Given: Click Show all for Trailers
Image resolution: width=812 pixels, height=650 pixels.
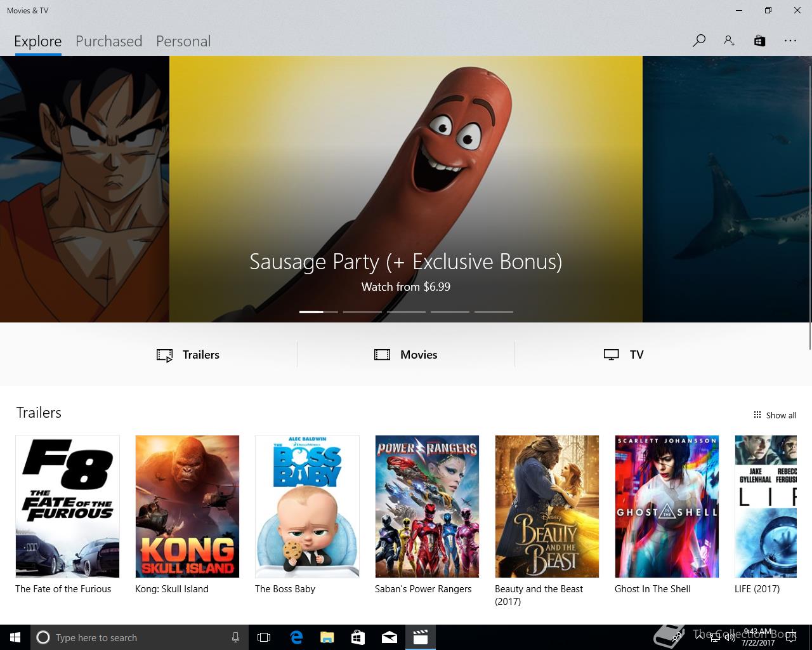Looking at the screenshot, I should (775, 415).
